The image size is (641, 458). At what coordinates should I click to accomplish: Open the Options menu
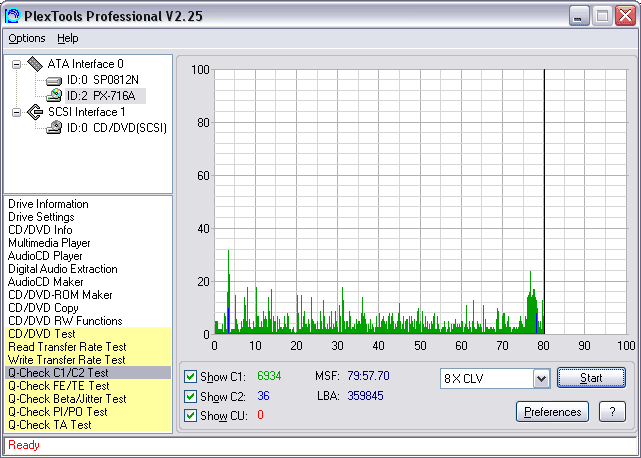pyautogui.click(x=27, y=38)
